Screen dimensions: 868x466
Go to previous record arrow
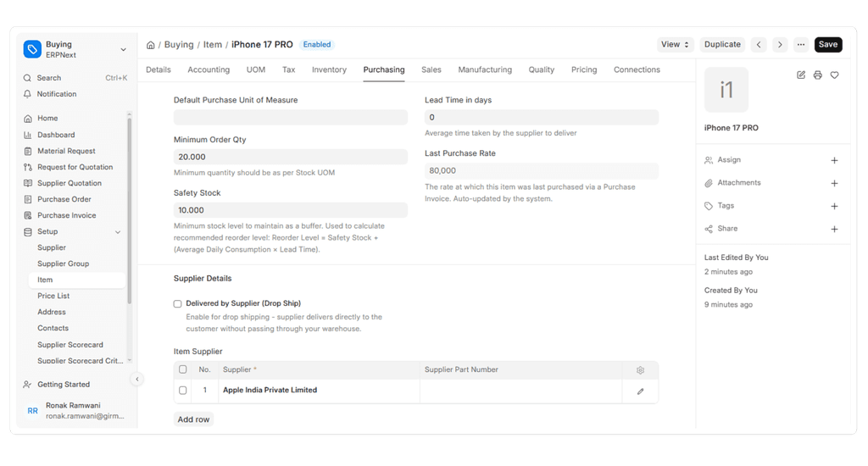pos(759,45)
